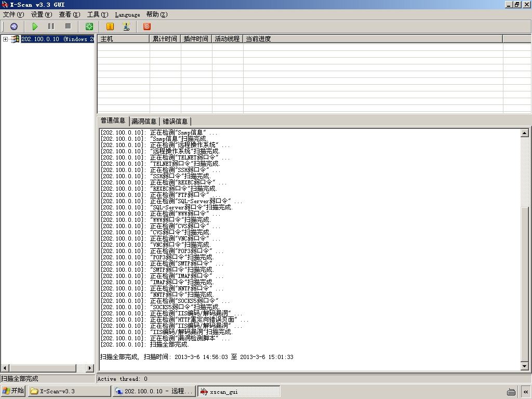Restore down the X-Scan window
Image resolution: width=532 pixels, height=399 pixels.
[x=517, y=4]
